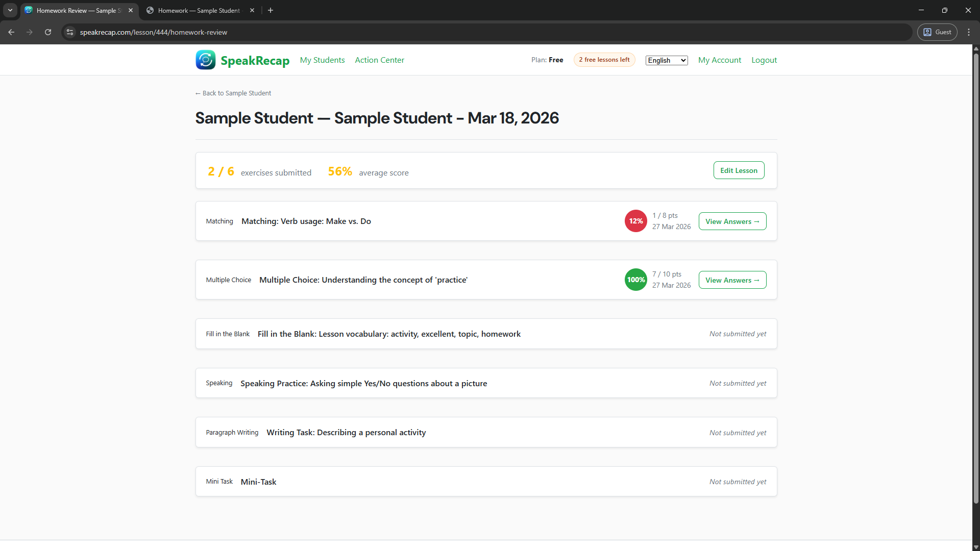The image size is (980, 551).
Task: Close the Homework Review tab
Action: [131, 10]
